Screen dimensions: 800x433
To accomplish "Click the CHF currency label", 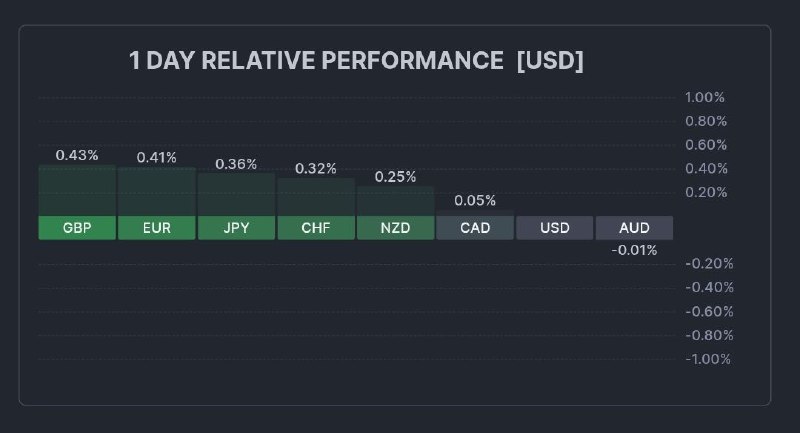I will click(316, 228).
